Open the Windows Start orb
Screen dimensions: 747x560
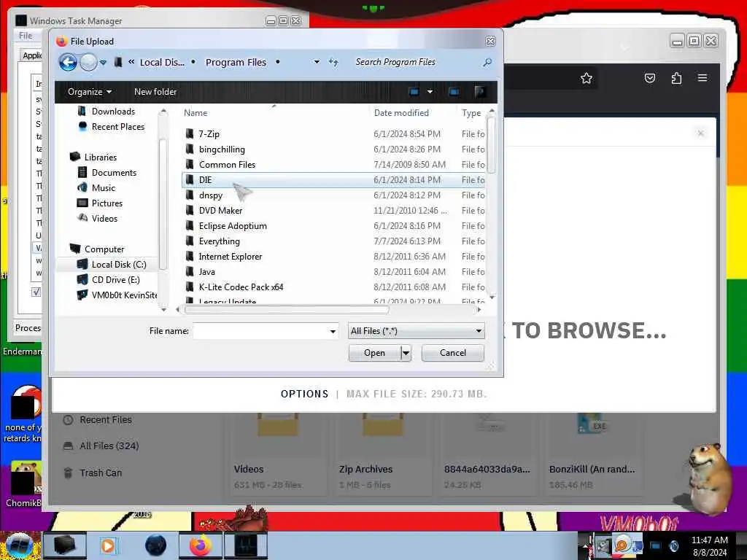[19, 545]
